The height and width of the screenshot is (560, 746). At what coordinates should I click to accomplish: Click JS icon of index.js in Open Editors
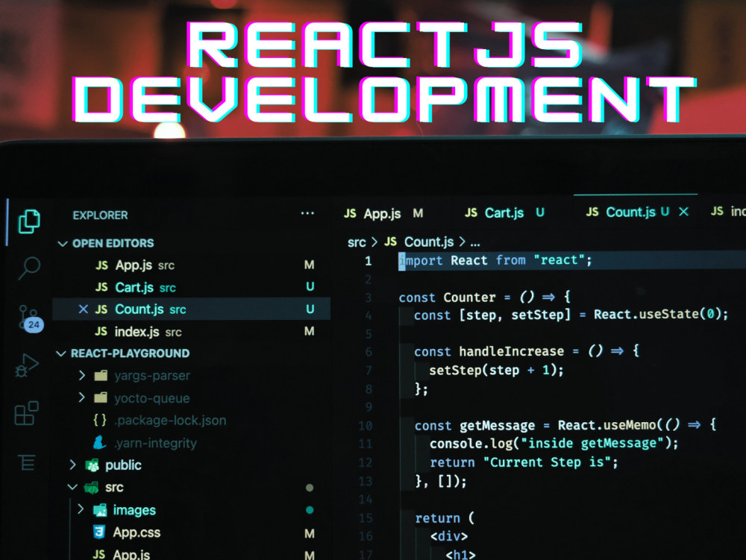101,331
